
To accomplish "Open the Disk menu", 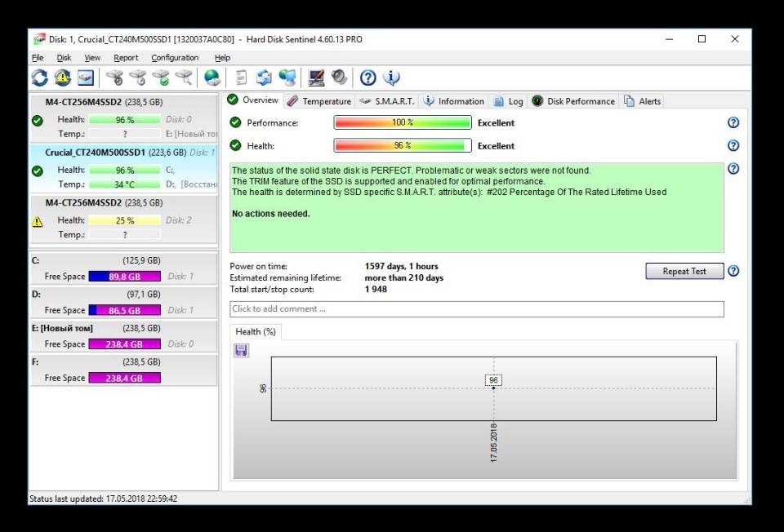I will point(64,57).
